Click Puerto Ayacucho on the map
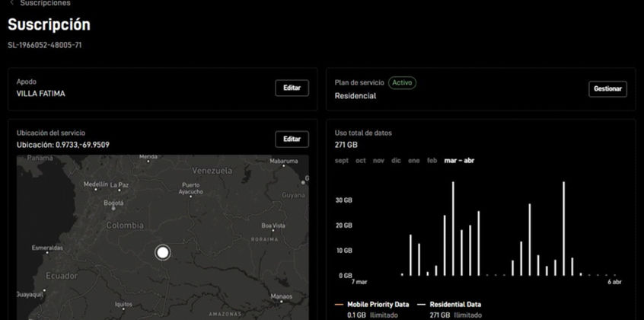Image resolution: width=644 pixels, height=320 pixels. pyautogui.click(x=191, y=188)
